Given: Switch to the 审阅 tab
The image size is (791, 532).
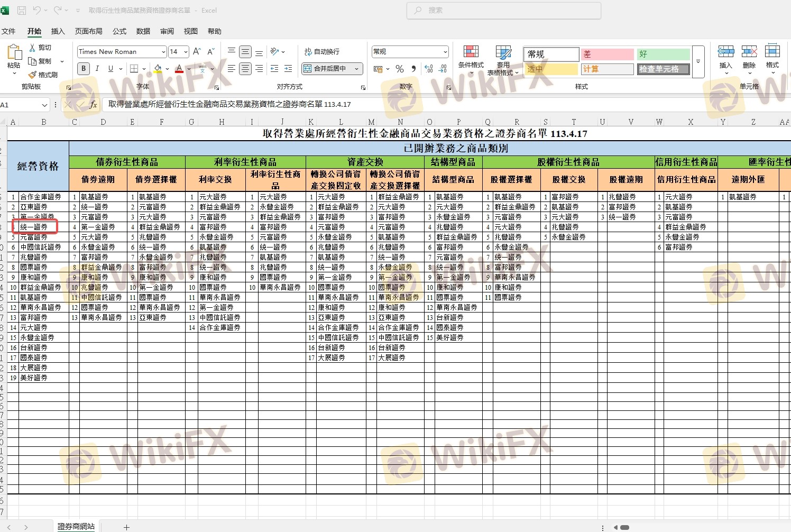Looking at the screenshot, I should [x=167, y=31].
